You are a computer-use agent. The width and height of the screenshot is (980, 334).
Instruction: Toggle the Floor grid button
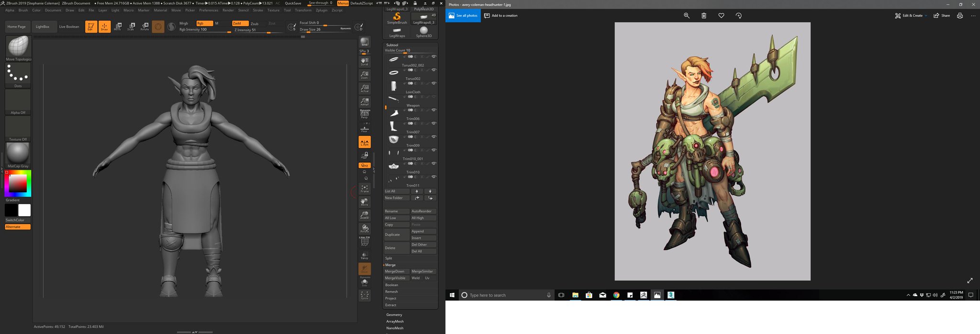pos(365,128)
